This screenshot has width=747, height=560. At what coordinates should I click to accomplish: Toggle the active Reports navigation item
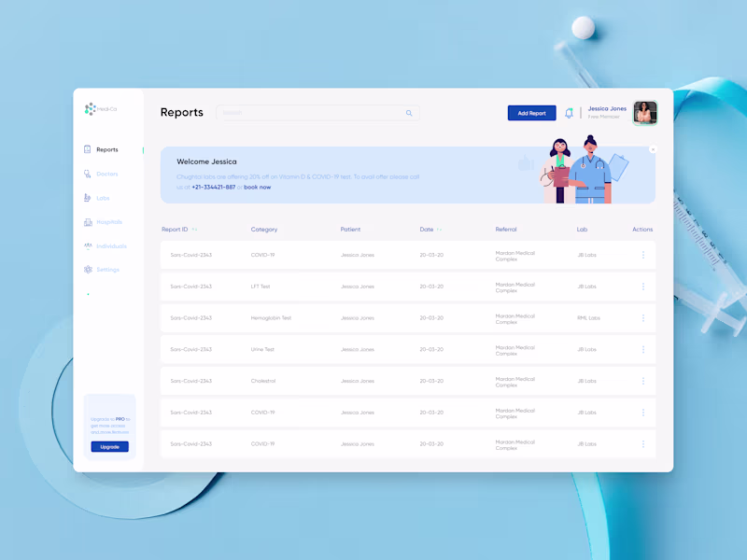[x=106, y=149]
